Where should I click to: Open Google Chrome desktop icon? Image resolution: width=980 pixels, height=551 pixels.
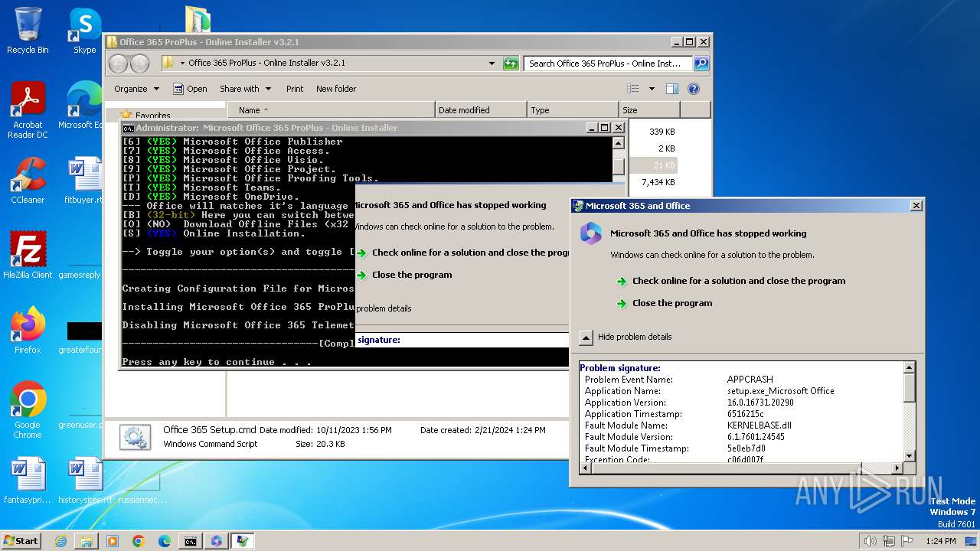(x=28, y=410)
